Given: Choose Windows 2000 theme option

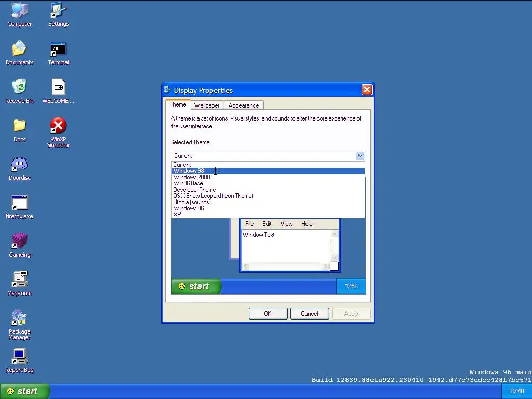Looking at the screenshot, I should point(268,177).
